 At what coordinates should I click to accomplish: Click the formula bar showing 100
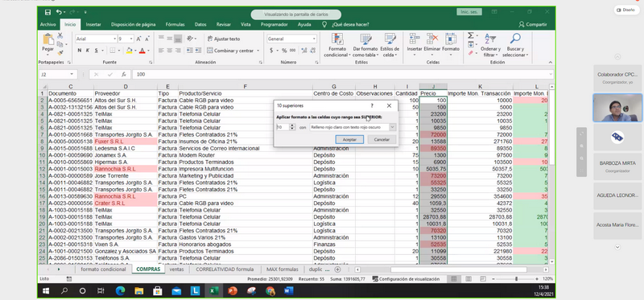342,74
